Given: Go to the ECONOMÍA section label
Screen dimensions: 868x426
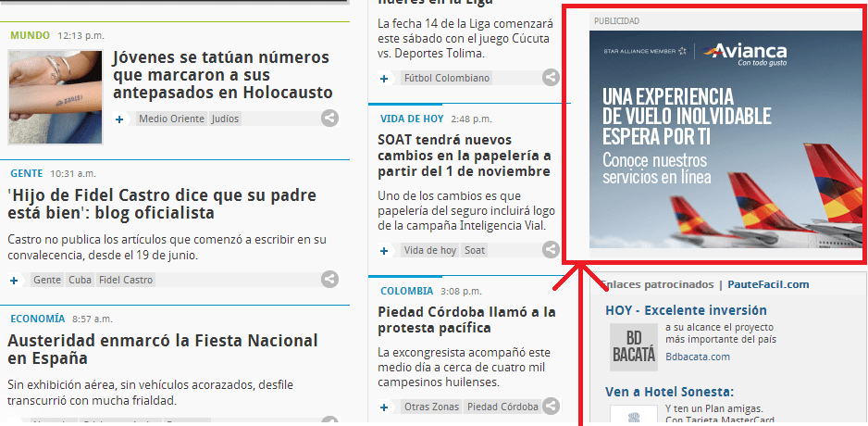Looking at the screenshot, I should [38, 319].
